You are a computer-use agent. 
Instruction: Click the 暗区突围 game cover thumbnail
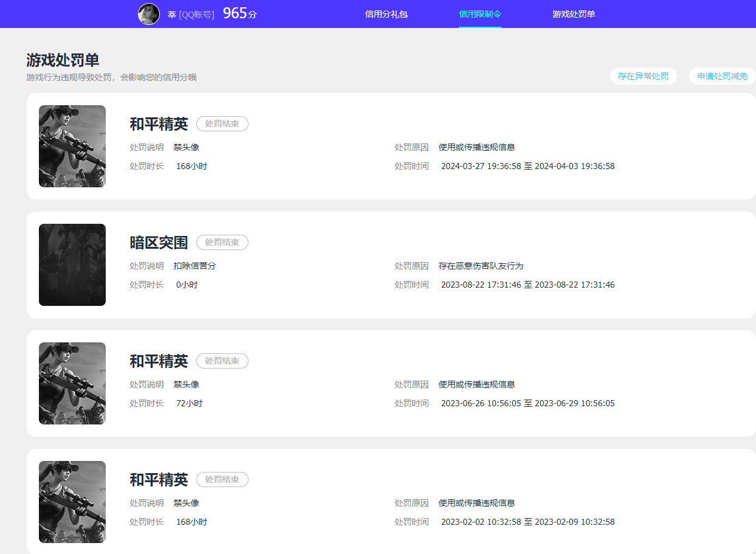[x=72, y=265]
